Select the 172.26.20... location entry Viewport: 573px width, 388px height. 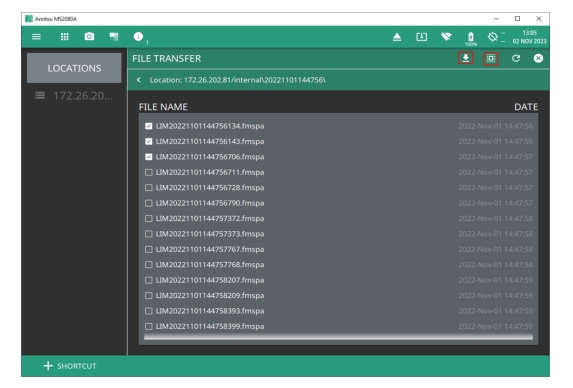tap(74, 96)
